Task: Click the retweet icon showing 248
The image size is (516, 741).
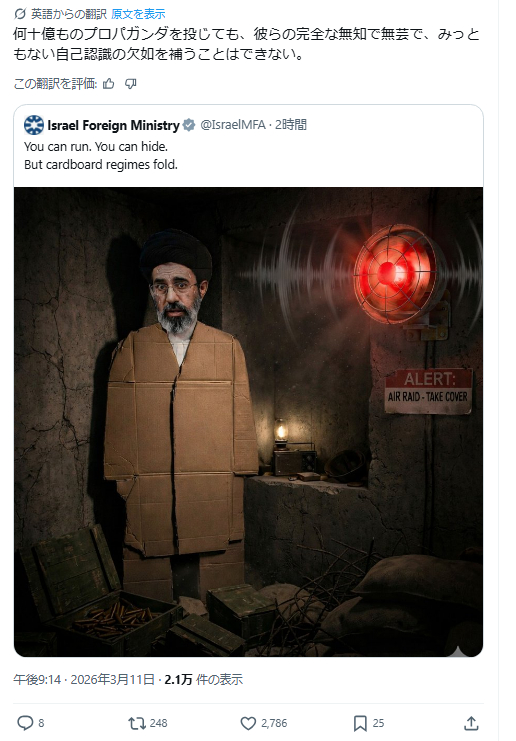Action: (137, 723)
